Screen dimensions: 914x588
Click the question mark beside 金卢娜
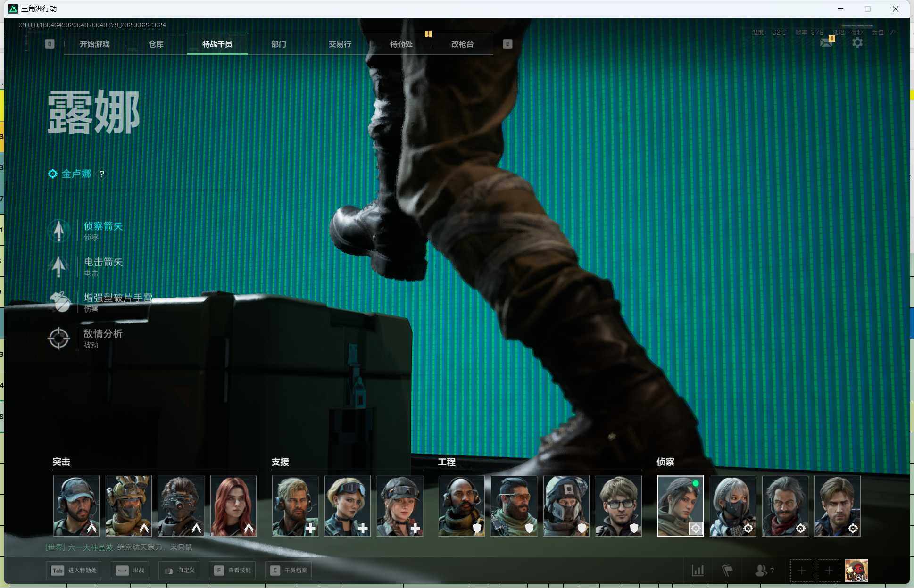[x=101, y=174]
